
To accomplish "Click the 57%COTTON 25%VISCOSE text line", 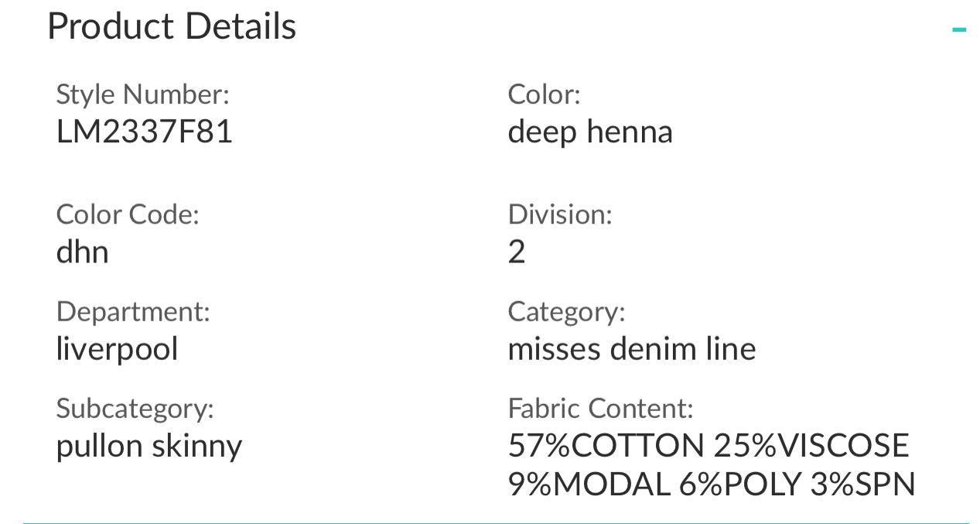I will tap(709, 446).
